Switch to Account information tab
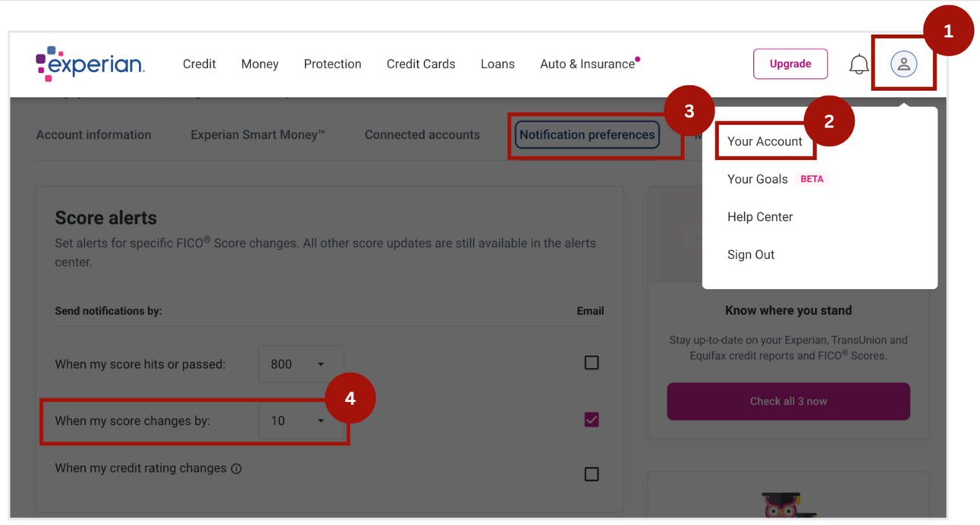The height and width of the screenshot is (525, 980). pos(94,135)
